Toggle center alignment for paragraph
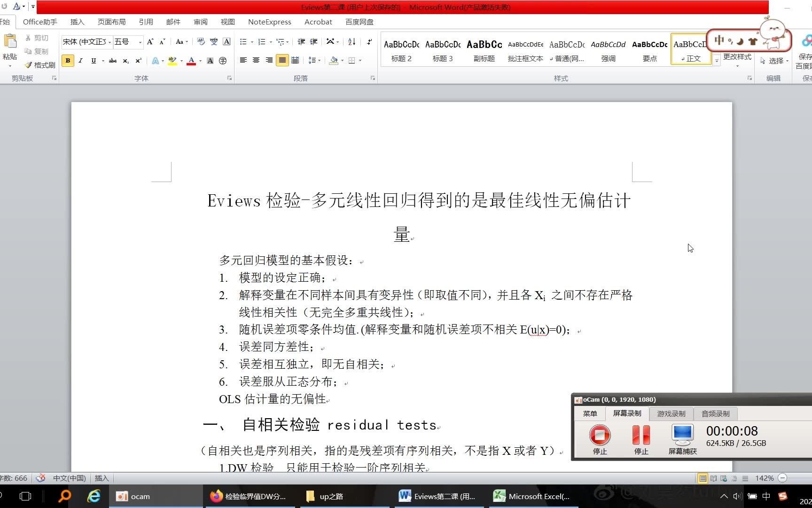812x508 pixels. click(x=256, y=60)
